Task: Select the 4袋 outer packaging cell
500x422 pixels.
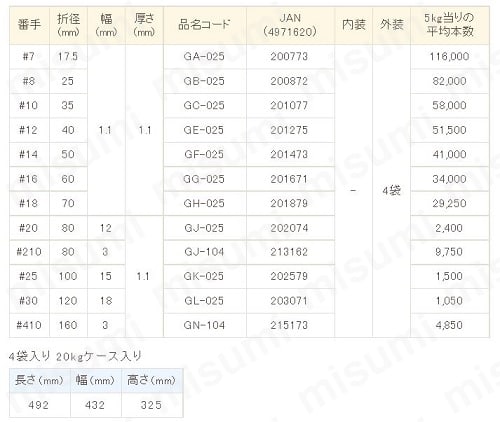Action: 391,191
